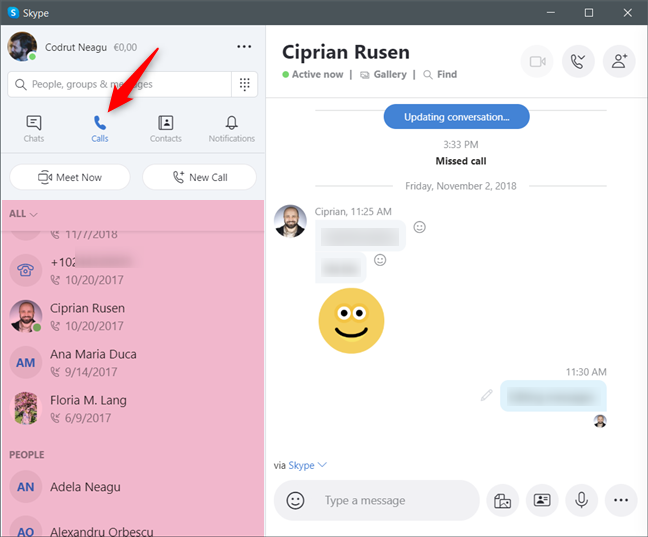Record a voice message with microphone
The height and width of the screenshot is (537, 648).
[x=581, y=500]
